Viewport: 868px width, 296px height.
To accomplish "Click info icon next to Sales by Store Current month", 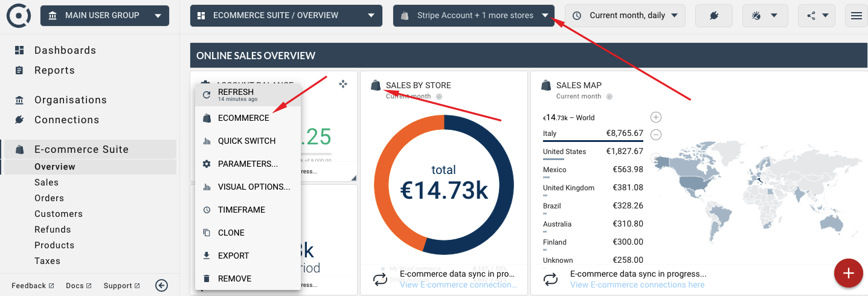I will coord(439,97).
